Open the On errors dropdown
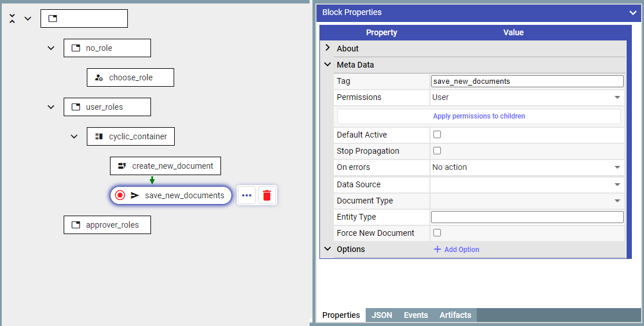The image size is (644, 326). (527, 167)
